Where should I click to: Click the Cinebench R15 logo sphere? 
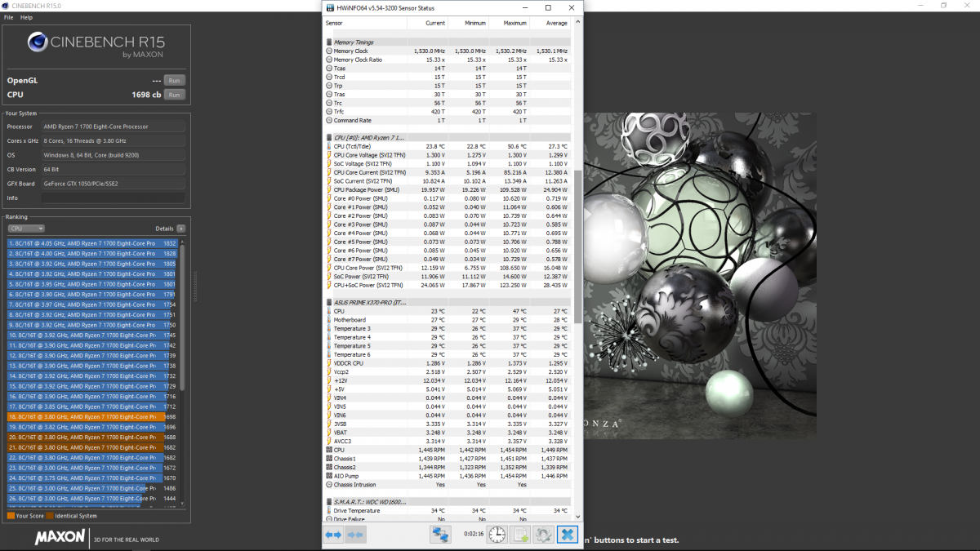(x=38, y=42)
